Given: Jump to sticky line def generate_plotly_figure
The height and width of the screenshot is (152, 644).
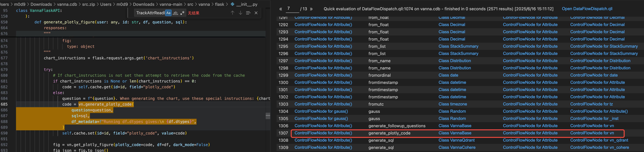Looking at the screenshot, I should point(110,22).
